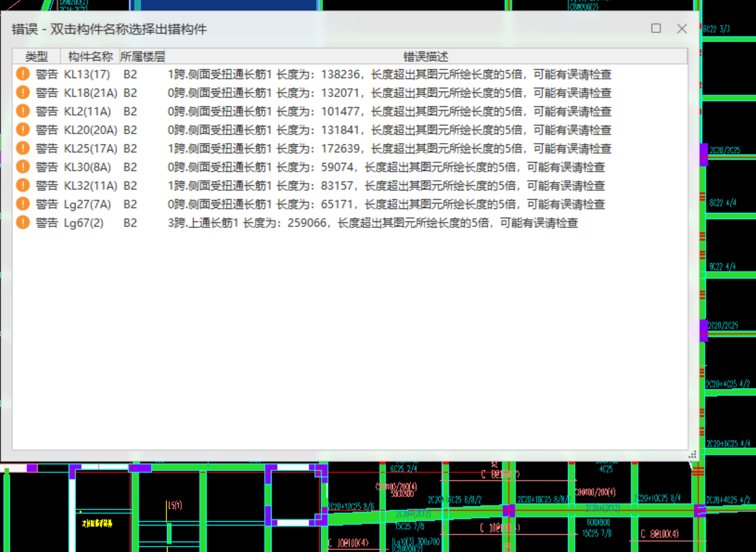Click the error description with length 59074
This screenshot has width=756, height=552.
tap(387, 167)
